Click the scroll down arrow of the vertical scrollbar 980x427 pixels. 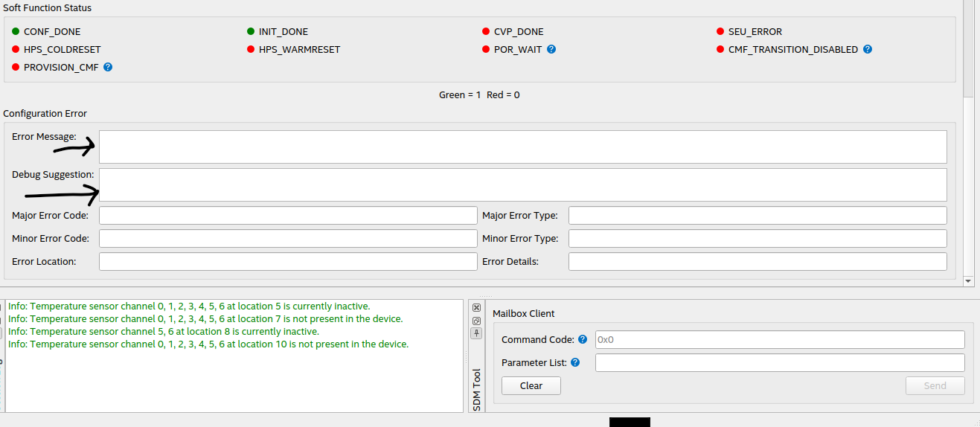(x=968, y=281)
